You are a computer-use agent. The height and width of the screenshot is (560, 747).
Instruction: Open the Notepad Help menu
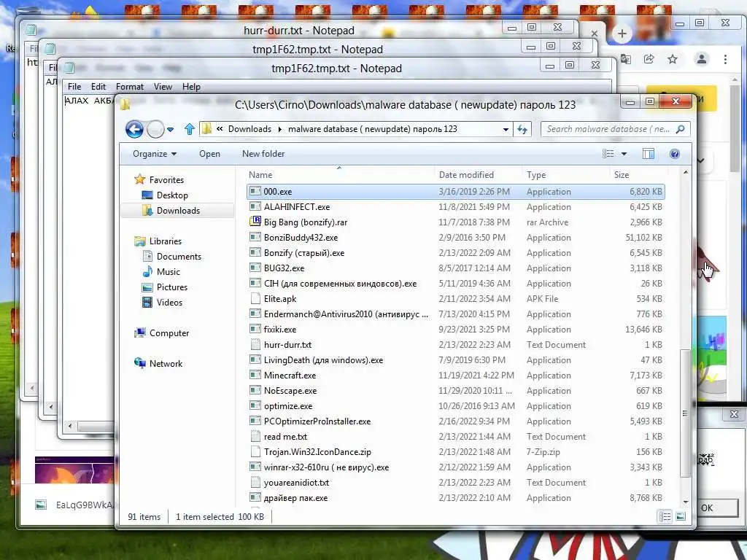point(191,87)
